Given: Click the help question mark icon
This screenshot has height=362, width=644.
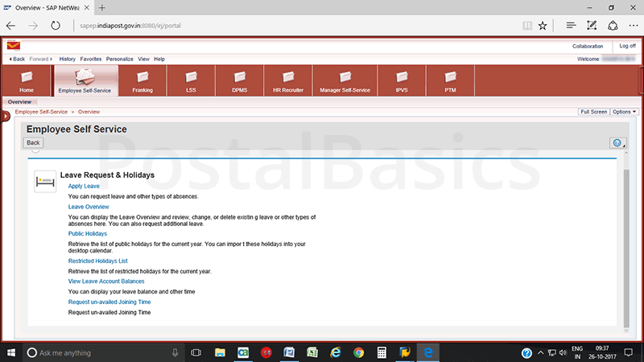Looking at the screenshot, I should [617, 142].
